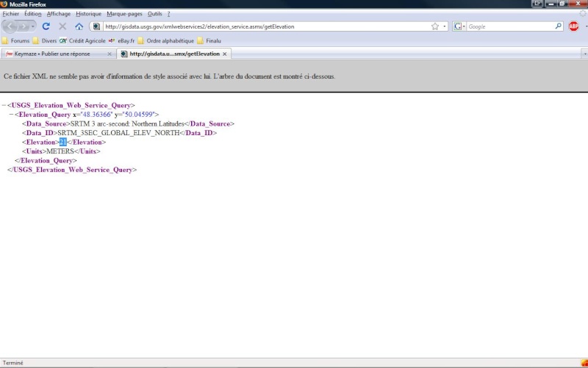
Task: Click the y attribute value 50.04599
Action: [x=138, y=115]
